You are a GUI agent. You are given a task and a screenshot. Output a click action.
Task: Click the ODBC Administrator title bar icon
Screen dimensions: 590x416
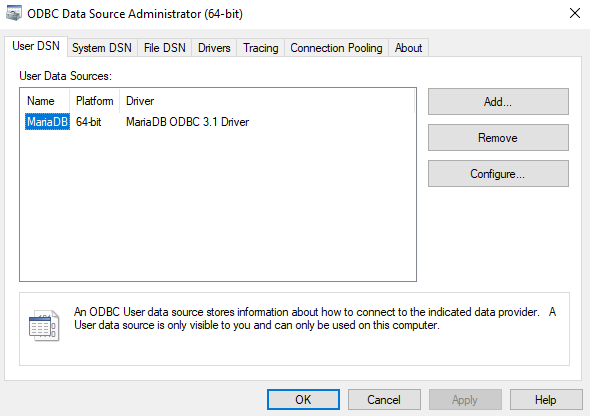coord(14,14)
